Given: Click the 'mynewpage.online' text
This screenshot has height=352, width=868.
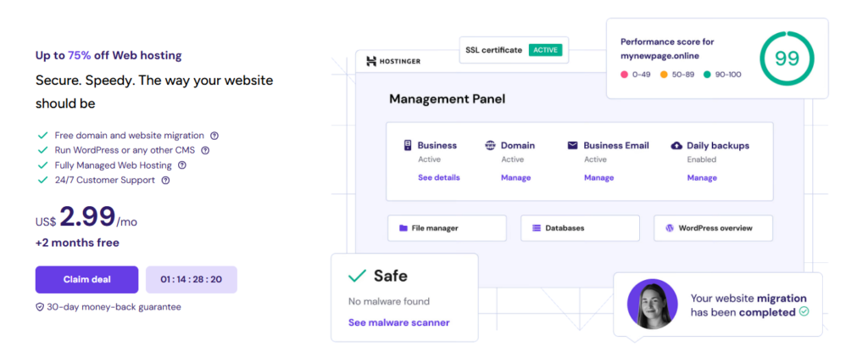Looking at the screenshot, I should pos(659,56).
